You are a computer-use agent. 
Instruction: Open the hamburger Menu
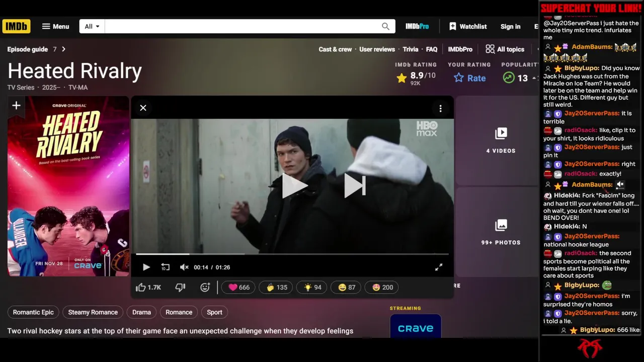point(55,26)
